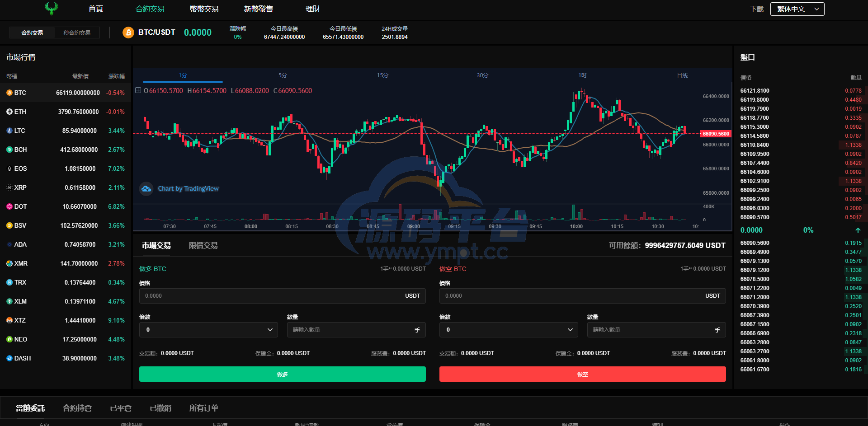
Task: Open 首頁 in top navigation
Action: pyautogui.click(x=96, y=9)
